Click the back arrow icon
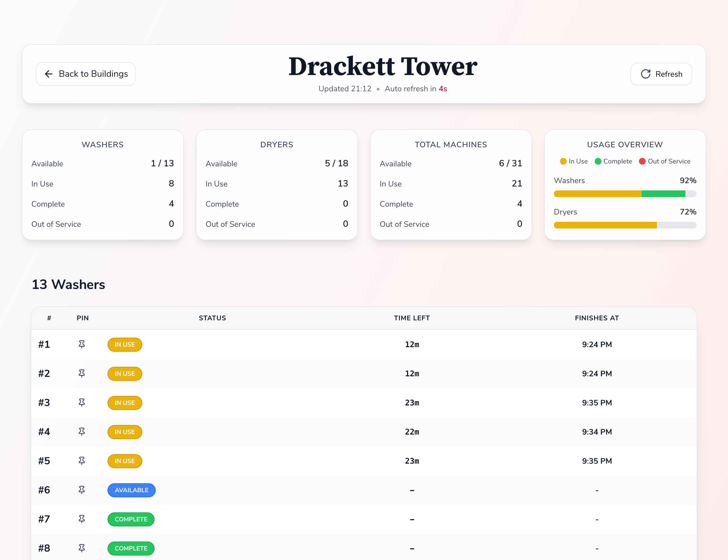Image resolution: width=728 pixels, height=560 pixels. pyautogui.click(x=49, y=74)
